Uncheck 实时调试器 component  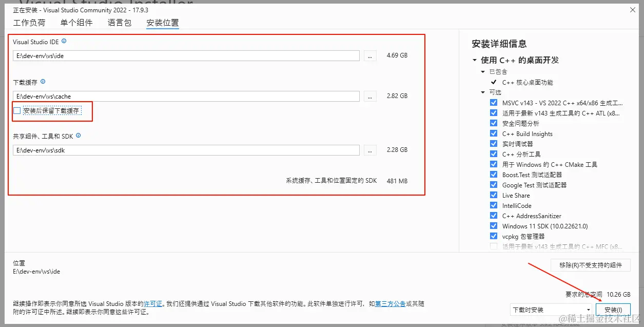(494, 144)
